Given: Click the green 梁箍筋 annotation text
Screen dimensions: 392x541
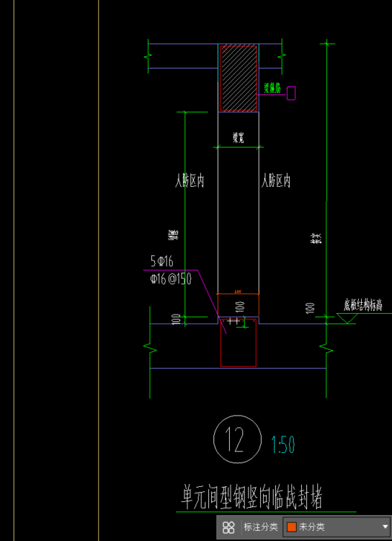Looking at the screenshot, I should click(272, 89).
